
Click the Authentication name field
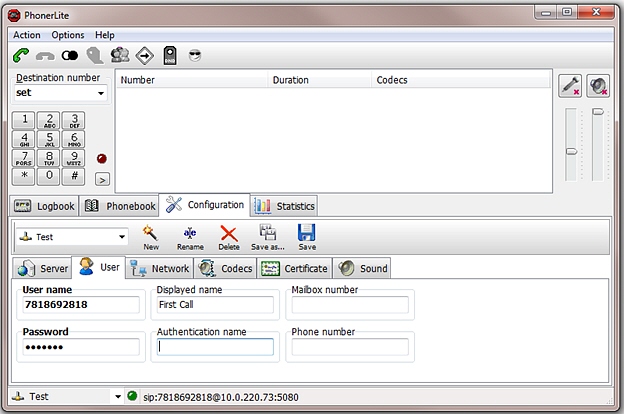215,347
